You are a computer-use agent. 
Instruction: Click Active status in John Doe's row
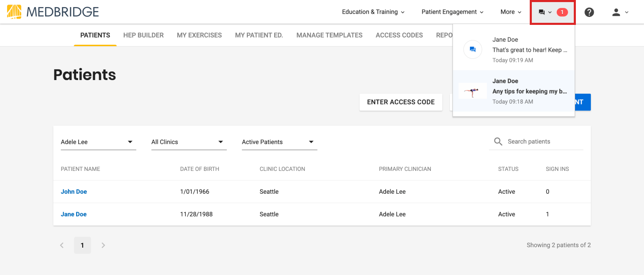[507, 192]
